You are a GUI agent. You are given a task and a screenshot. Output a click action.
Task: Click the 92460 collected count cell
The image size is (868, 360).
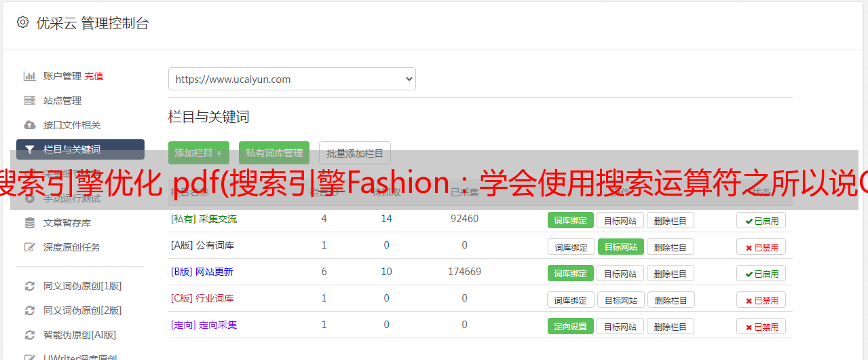coord(464,219)
